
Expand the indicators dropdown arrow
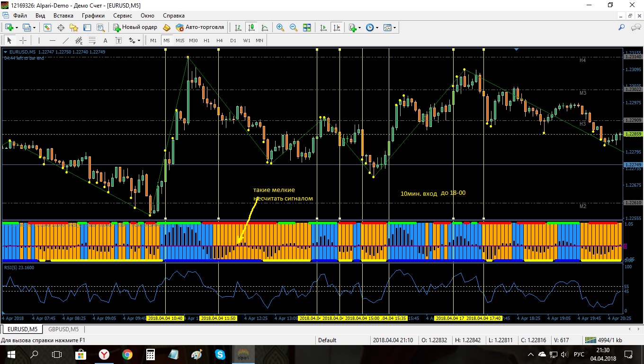360,27
